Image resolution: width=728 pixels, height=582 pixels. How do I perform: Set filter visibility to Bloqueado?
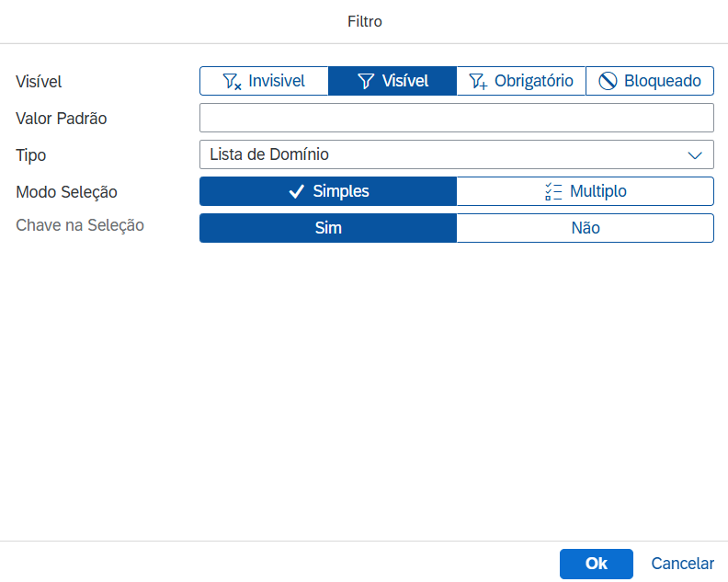pos(650,81)
